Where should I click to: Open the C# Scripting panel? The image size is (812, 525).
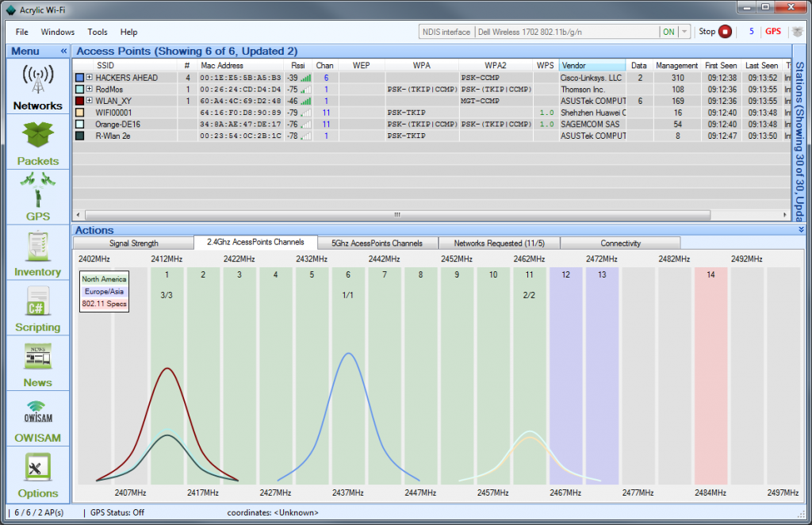pos(37,308)
